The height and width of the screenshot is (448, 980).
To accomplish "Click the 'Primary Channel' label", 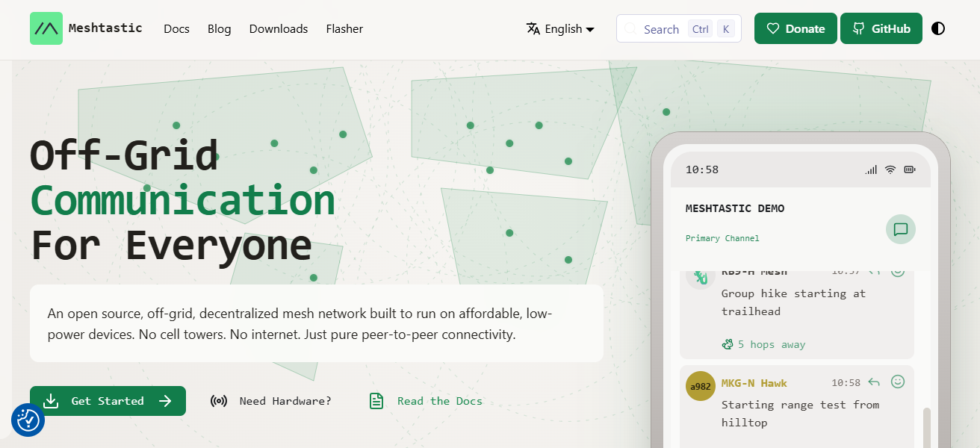I will (722, 238).
